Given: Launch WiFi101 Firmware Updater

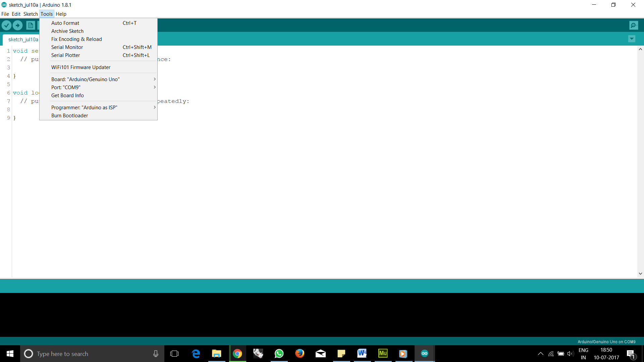Looking at the screenshot, I should click(x=98, y=67).
